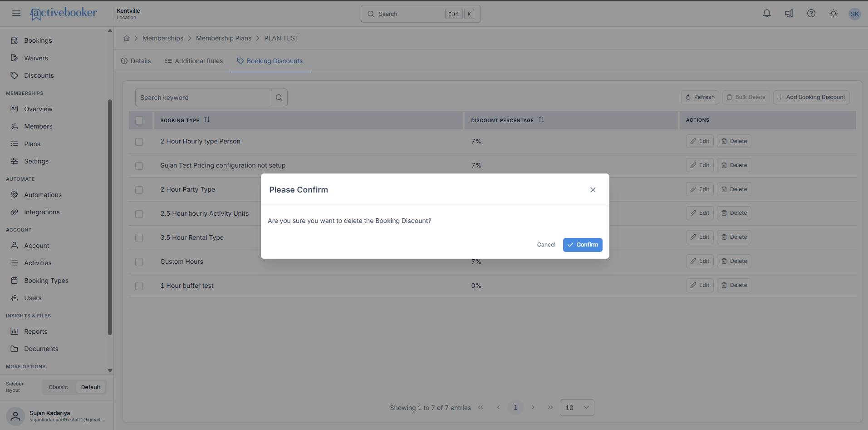
Task: Click Cancel in the confirm dialog
Action: coord(546,245)
